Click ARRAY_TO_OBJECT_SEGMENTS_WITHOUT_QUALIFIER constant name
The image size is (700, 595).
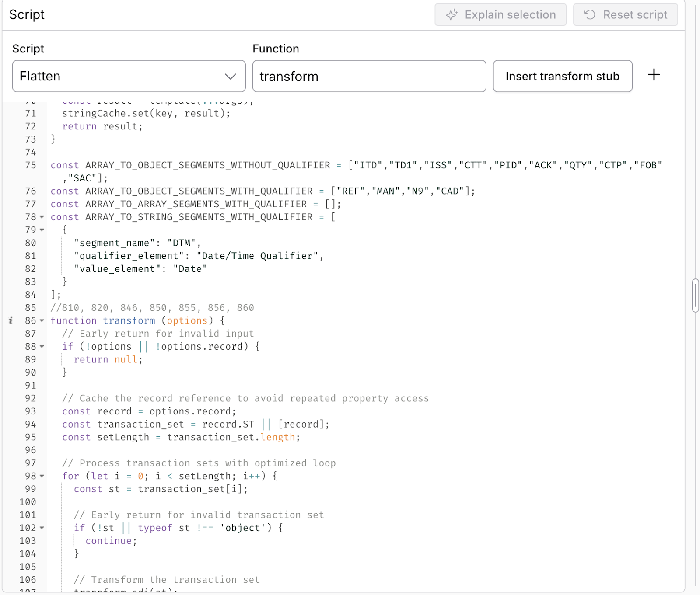tap(208, 165)
